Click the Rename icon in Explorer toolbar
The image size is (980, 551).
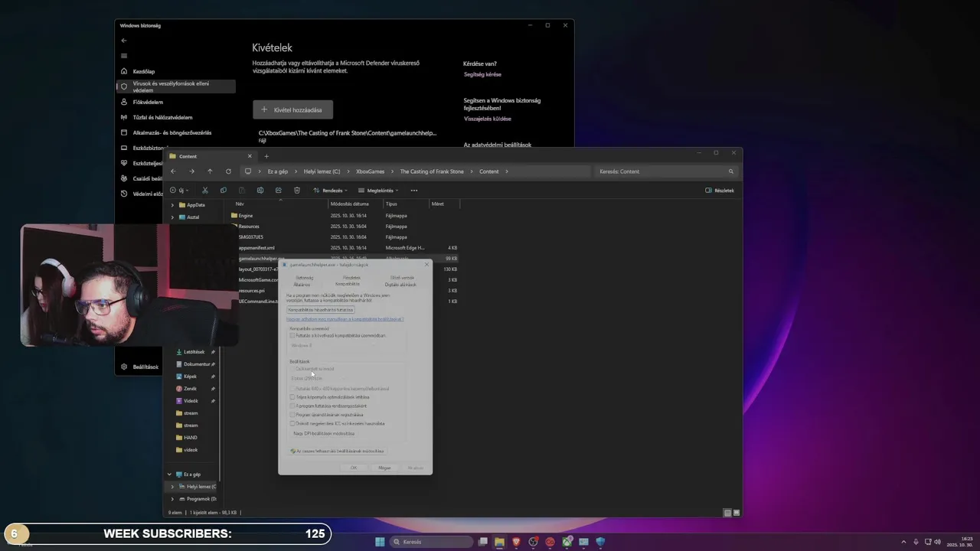[260, 191]
